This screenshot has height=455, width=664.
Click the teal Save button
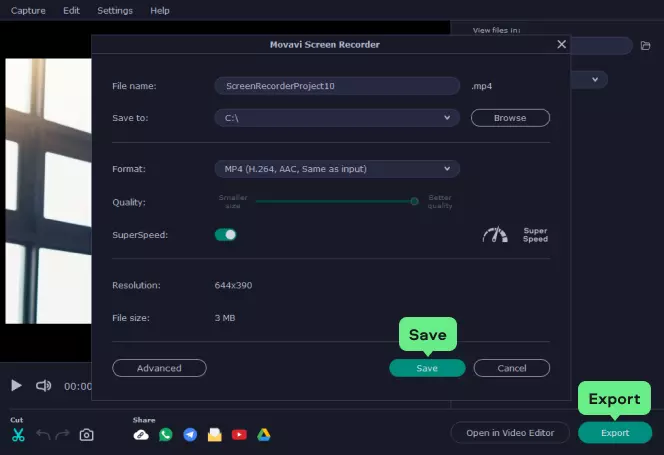(x=427, y=368)
